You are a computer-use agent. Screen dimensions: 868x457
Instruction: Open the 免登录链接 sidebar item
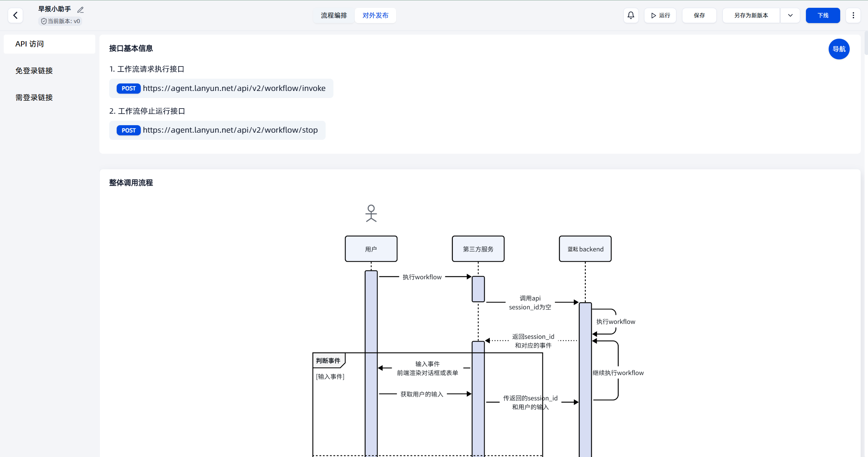point(34,71)
